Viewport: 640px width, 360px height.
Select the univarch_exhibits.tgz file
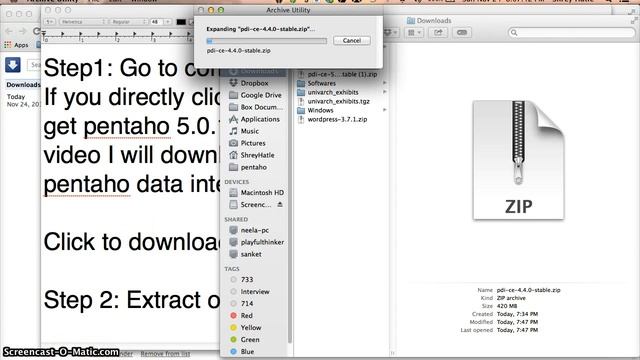click(338, 101)
